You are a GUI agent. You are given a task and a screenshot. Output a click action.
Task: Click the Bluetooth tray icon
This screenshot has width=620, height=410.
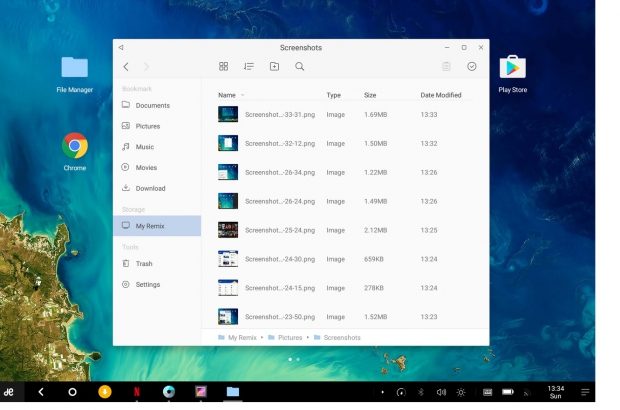tap(421, 392)
